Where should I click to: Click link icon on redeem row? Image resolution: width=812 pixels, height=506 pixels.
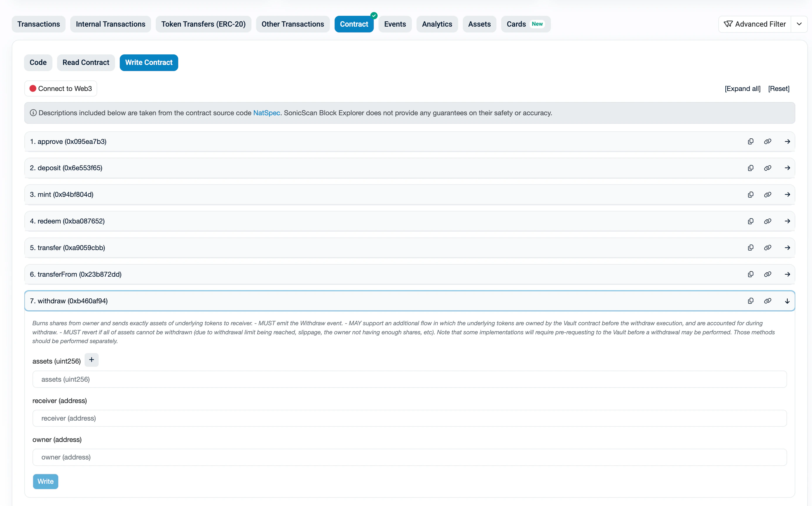click(x=768, y=221)
